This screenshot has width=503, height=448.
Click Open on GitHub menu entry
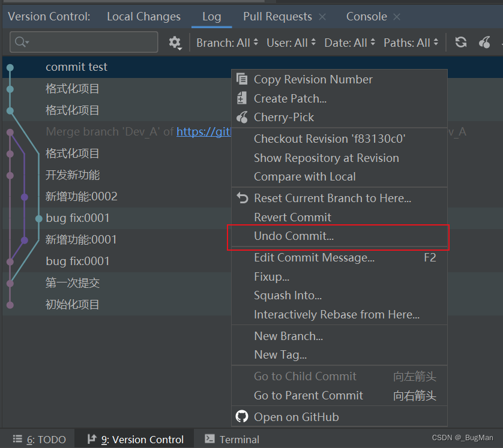296,417
